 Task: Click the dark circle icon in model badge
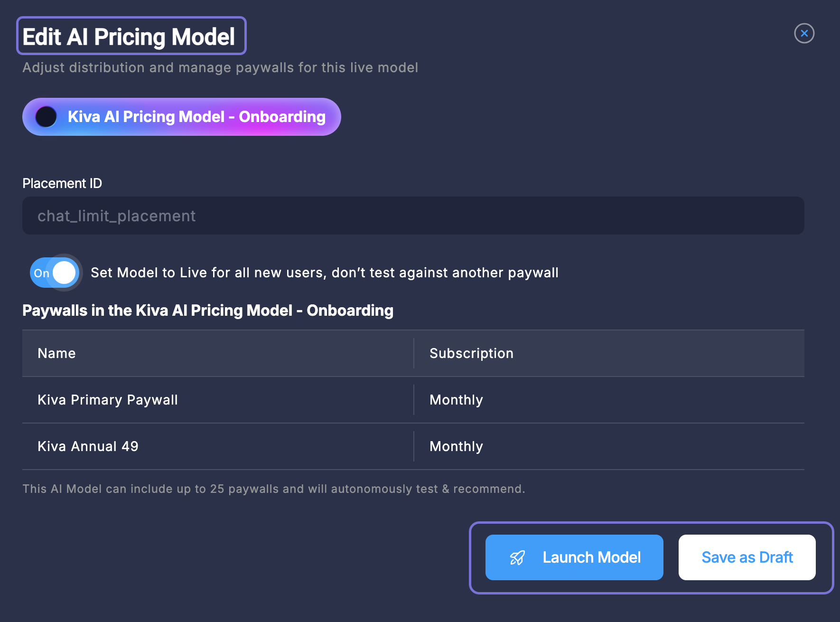pyautogui.click(x=47, y=117)
